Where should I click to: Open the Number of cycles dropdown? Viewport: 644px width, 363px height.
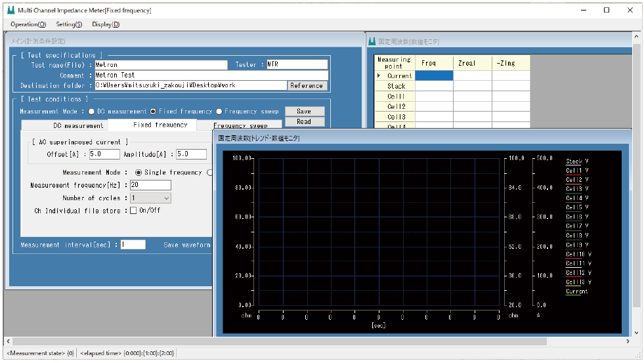click(150, 198)
